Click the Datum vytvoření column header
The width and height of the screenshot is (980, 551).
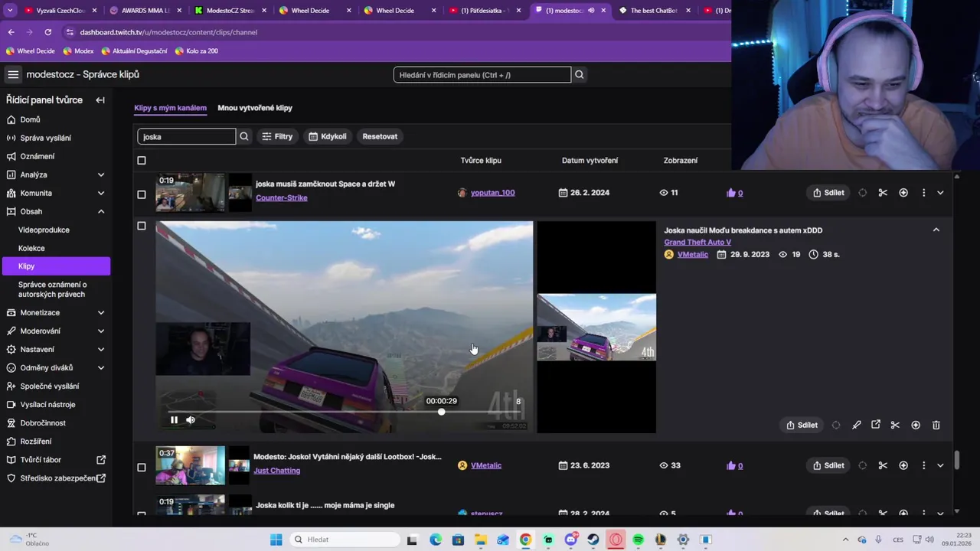590,161
